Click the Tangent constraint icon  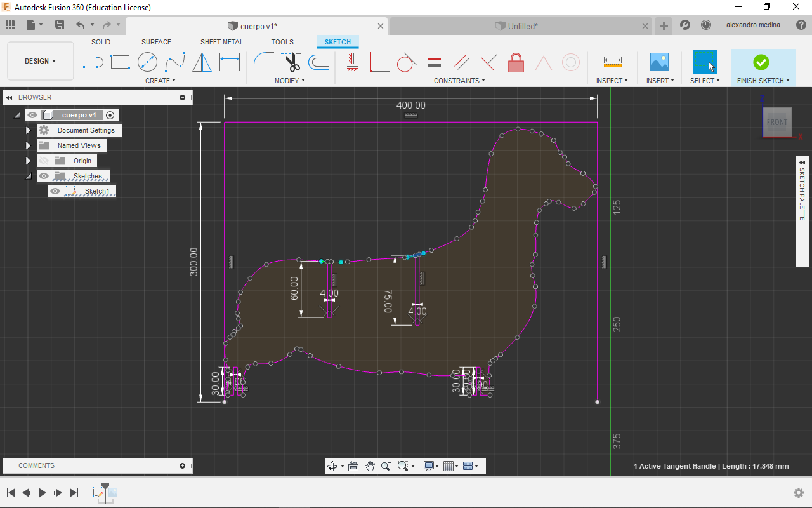pos(406,63)
